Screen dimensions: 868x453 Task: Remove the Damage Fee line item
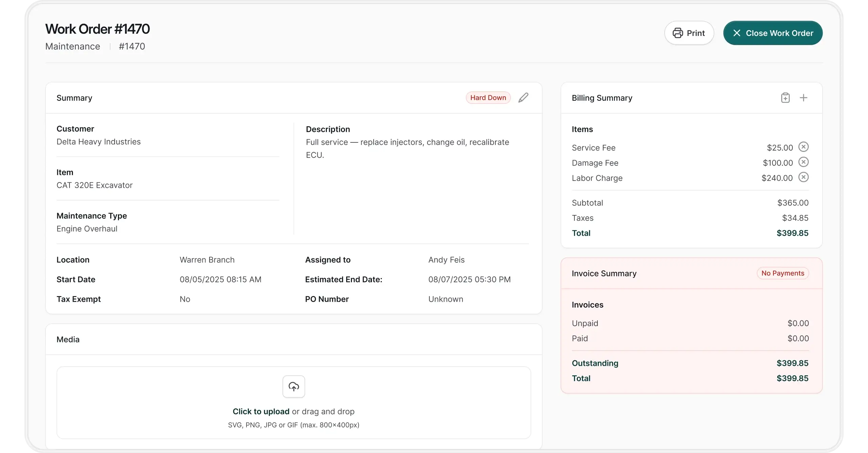(803, 162)
